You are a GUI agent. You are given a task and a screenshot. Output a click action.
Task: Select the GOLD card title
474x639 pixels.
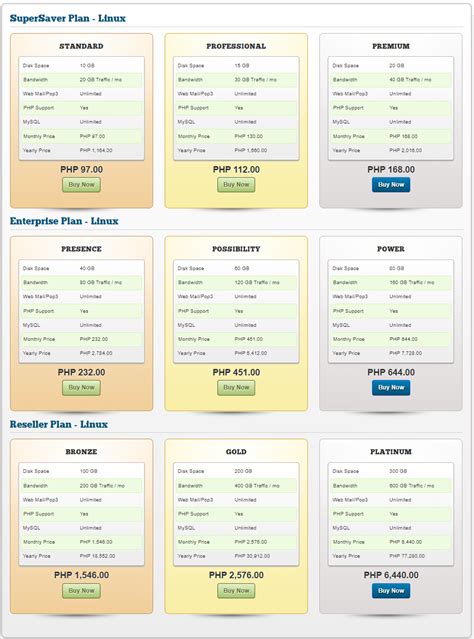tap(236, 452)
